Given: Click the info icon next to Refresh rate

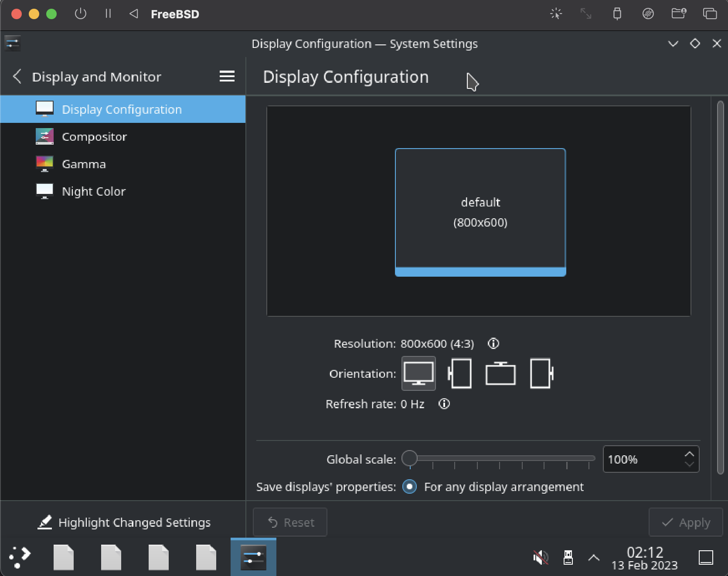Looking at the screenshot, I should point(444,404).
